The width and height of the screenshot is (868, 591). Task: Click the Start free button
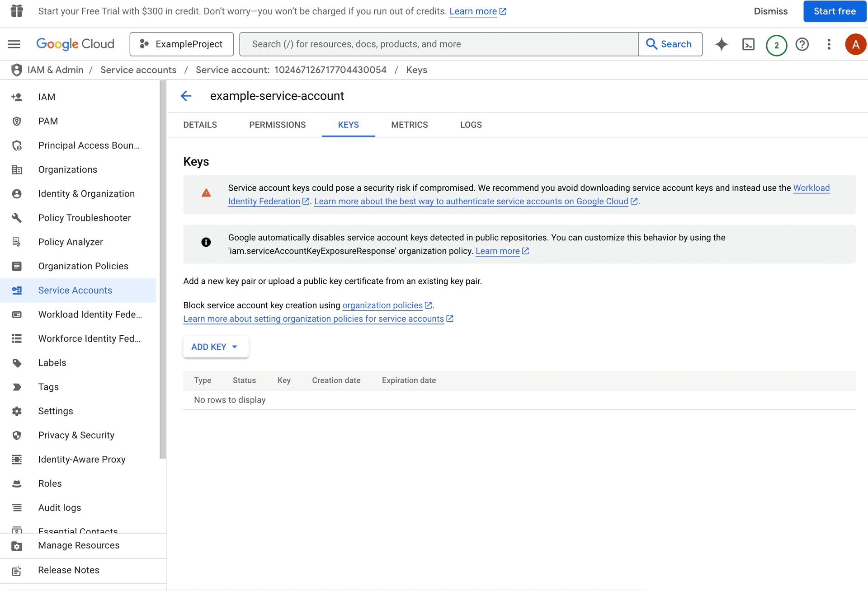pos(835,11)
